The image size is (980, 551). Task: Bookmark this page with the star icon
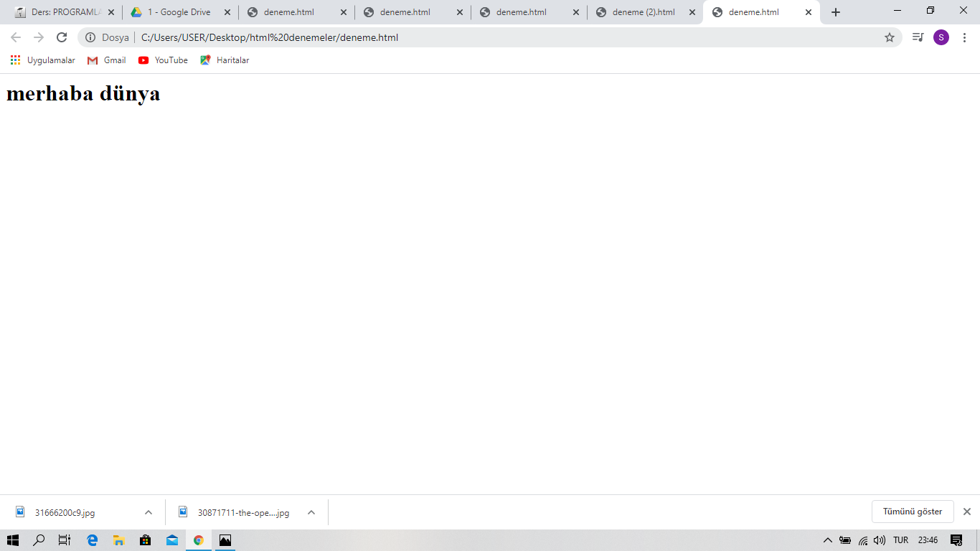click(x=887, y=37)
